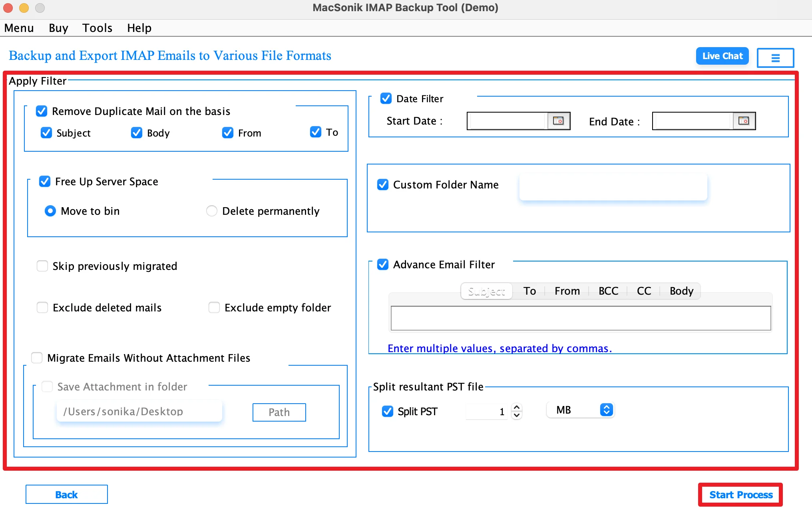Check Save Attachment in folder box

pos(47,386)
